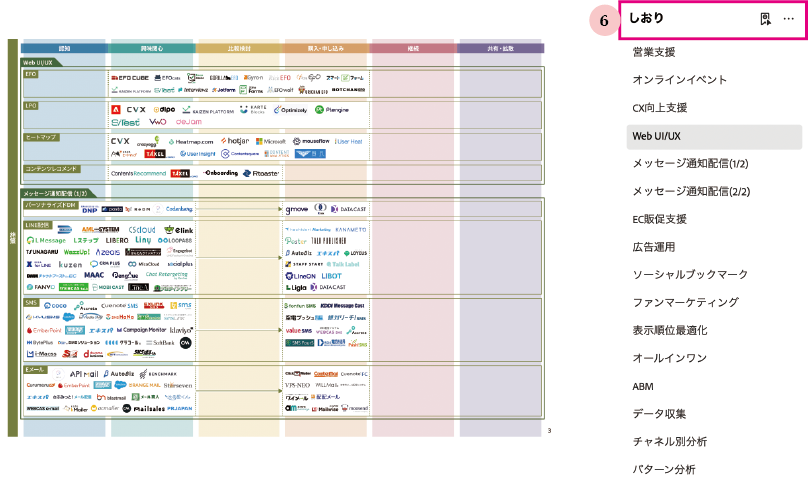
Task: Select the 表示順位最適化 bookmark
Action: tap(670, 331)
